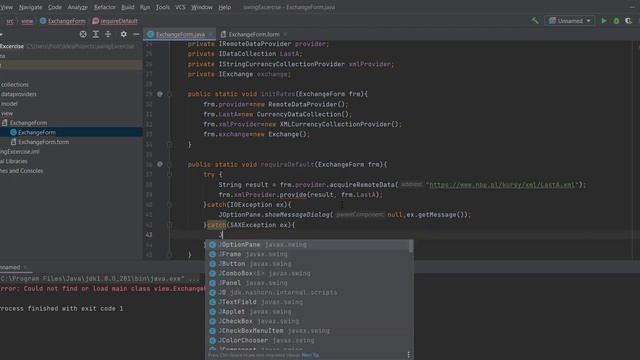The image size is (640, 360).
Task: Click the Collapse All icon in Project panel
Action: point(108,34)
